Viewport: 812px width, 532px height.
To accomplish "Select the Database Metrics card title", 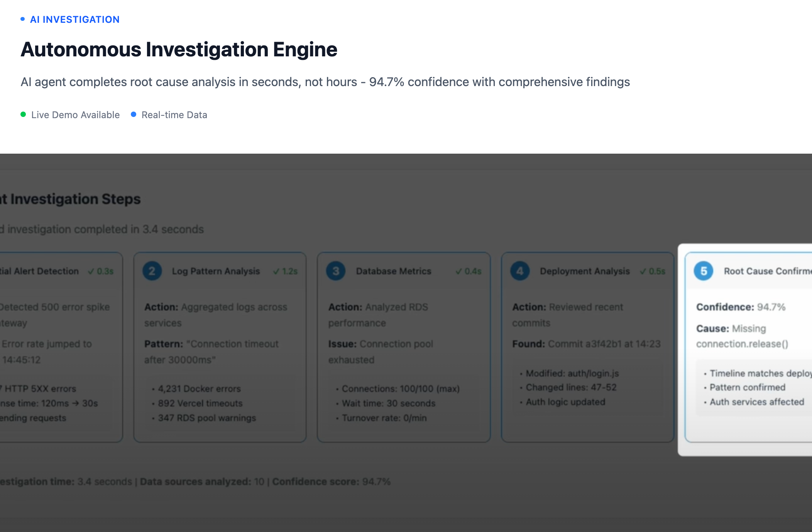I will coord(393,271).
